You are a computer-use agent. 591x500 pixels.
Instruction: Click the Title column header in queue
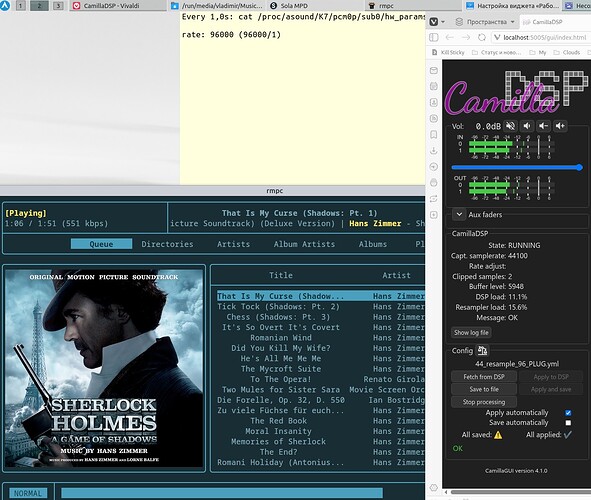(281, 275)
